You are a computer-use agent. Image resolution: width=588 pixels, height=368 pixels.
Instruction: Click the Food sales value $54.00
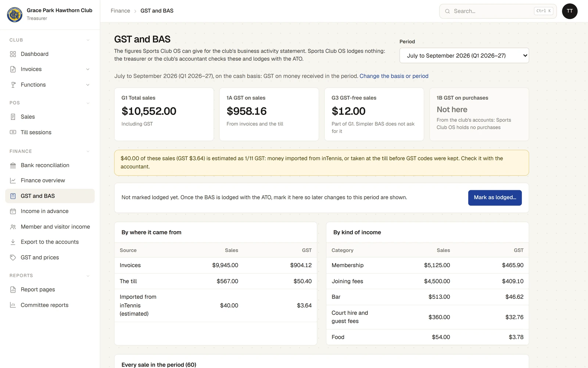[x=441, y=337]
